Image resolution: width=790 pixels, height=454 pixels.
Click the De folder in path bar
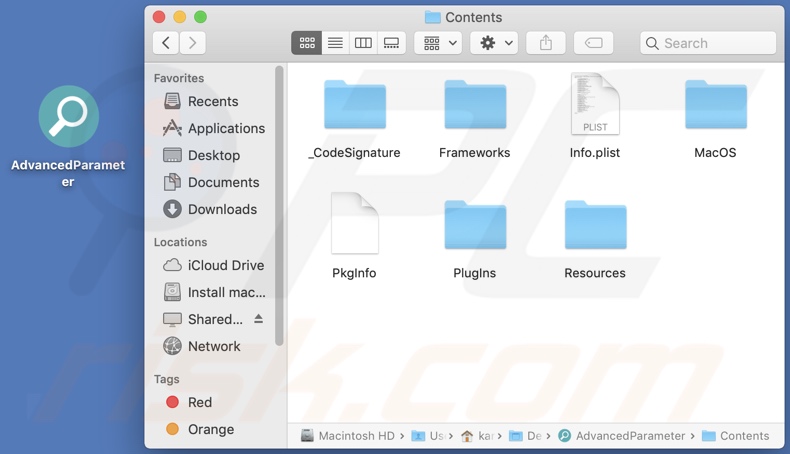click(525, 436)
